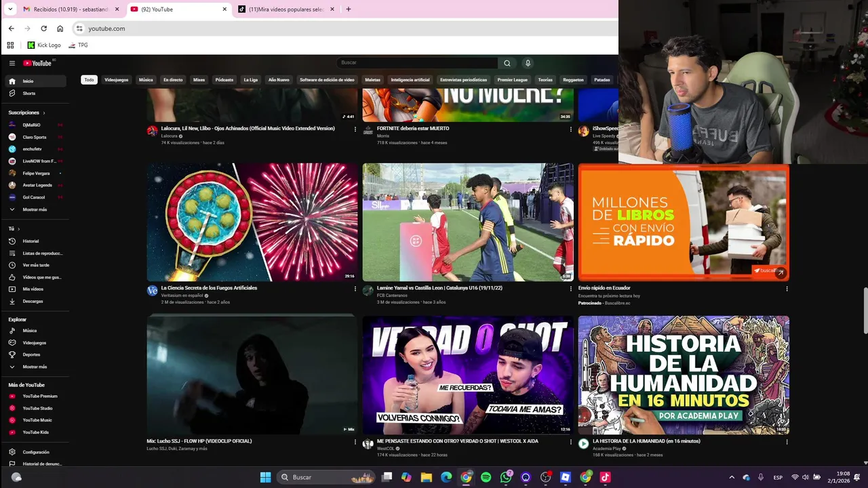
Task: Select Pódcasts filter chip
Action: (x=224, y=80)
